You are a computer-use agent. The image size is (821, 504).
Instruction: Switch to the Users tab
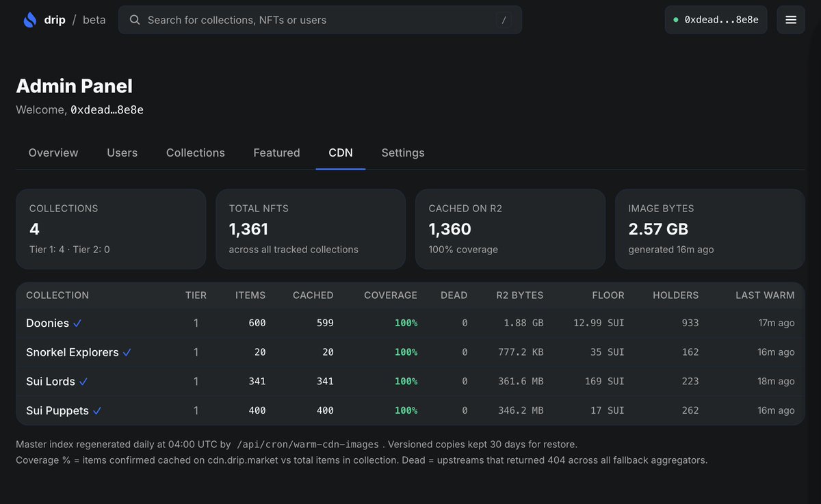[122, 152]
